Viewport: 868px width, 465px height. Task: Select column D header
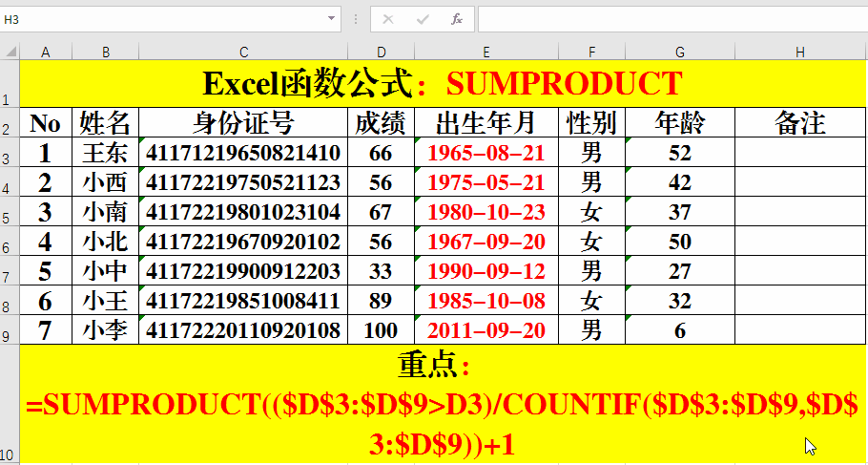[x=381, y=53]
